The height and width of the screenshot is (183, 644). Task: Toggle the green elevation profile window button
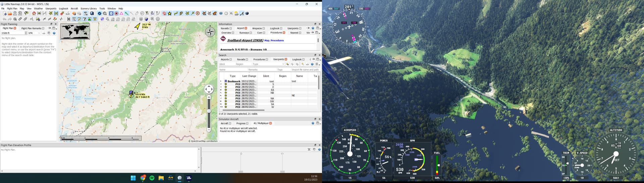tap(90, 19)
